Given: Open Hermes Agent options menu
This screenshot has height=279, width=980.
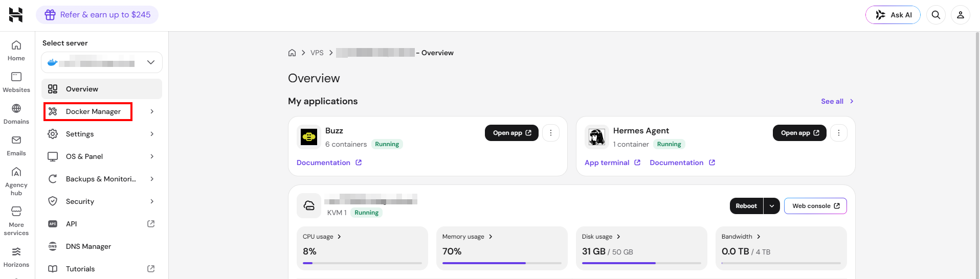Looking at the screenshot, I should [x=839, y=133].
